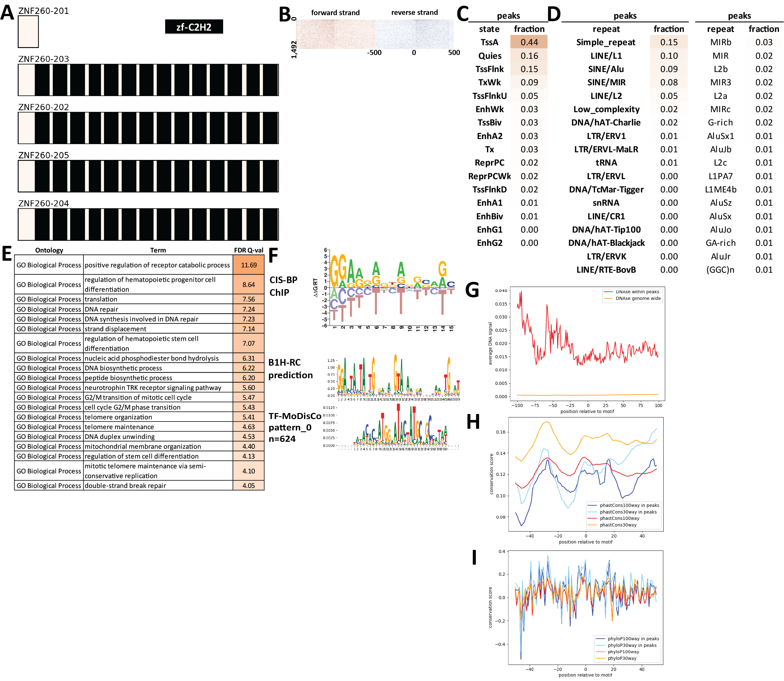Screen dimensions: 784x681
Task: Click the Simple_repeat fraction 0.15 cell
Action: [x=668, y=42]
